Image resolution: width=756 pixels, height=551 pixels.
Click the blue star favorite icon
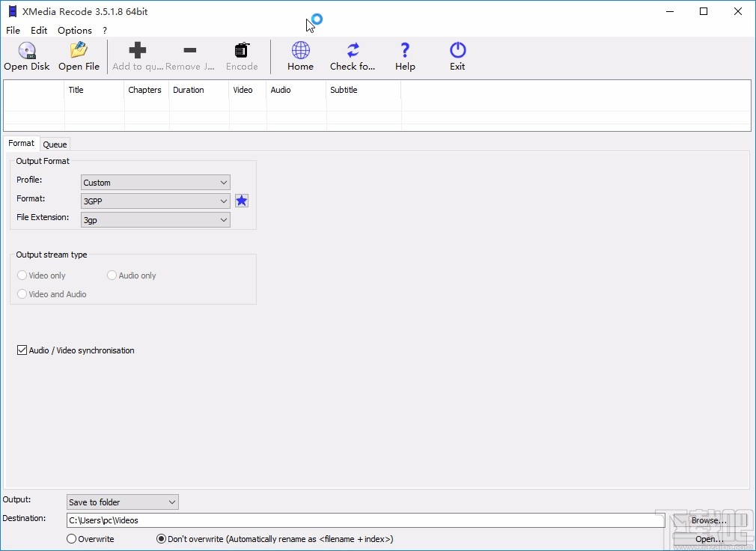[242, 201]
